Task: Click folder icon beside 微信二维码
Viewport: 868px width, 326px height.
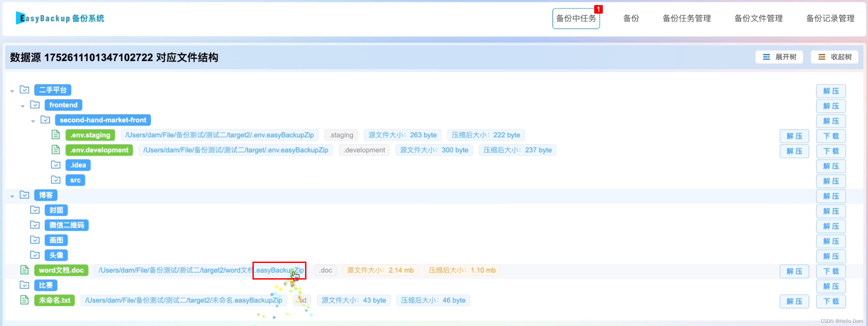Action: point(35,225)
